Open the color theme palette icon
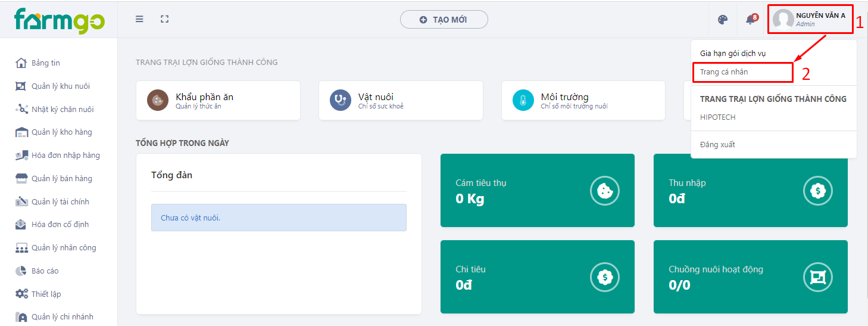Screen dimensions: 868x326 point(723,20)
